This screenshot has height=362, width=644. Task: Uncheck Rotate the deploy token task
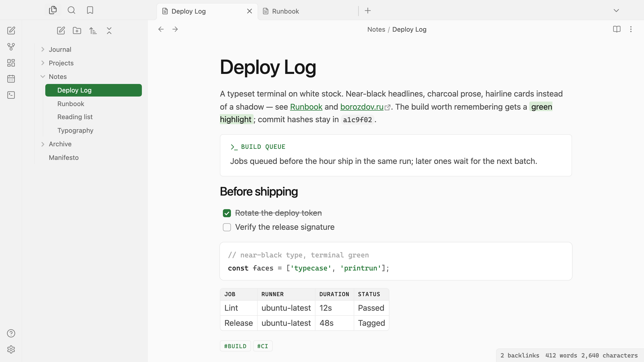[227, 213]
